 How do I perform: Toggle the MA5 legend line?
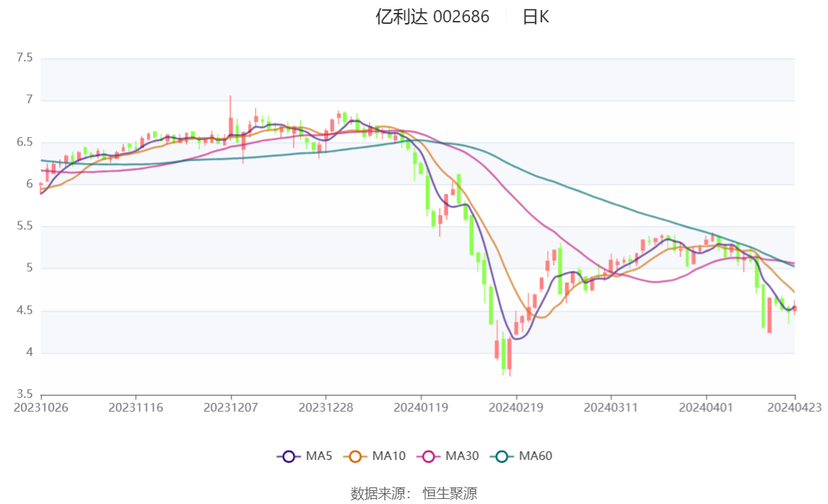pyautogui.click(x=304, y=456)
